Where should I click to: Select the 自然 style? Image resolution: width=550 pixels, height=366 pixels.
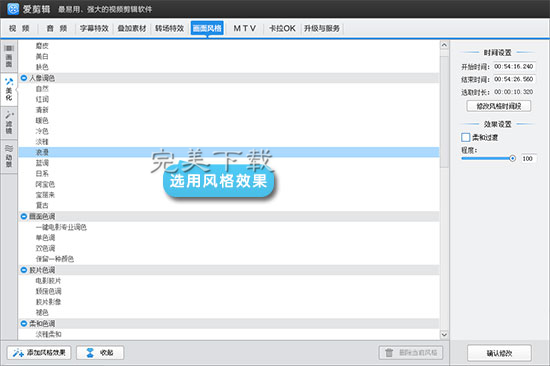(x=42, y=89)
